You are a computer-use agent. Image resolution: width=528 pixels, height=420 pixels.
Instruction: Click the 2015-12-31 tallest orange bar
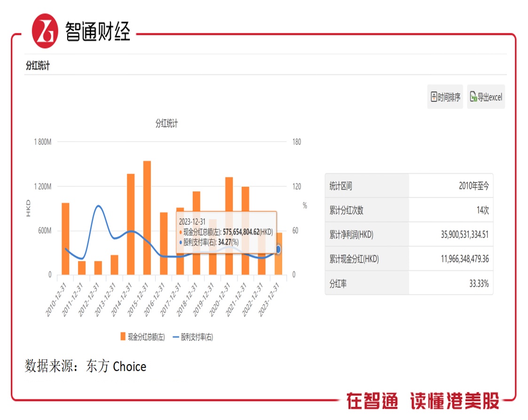pos(147,218)
